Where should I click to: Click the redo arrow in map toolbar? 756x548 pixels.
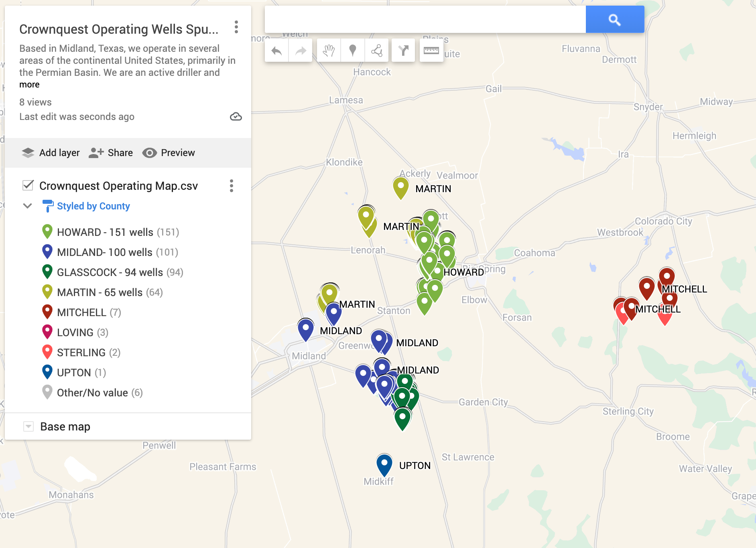point(301,51)
